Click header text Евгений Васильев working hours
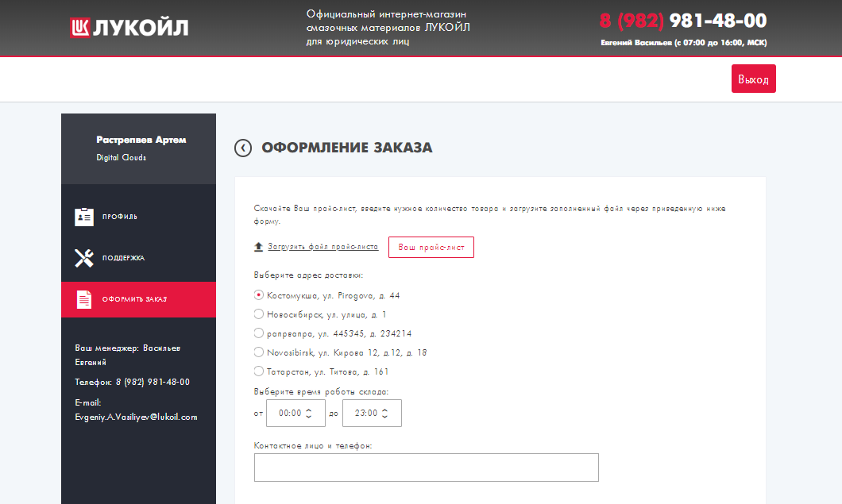 [684, 43]
